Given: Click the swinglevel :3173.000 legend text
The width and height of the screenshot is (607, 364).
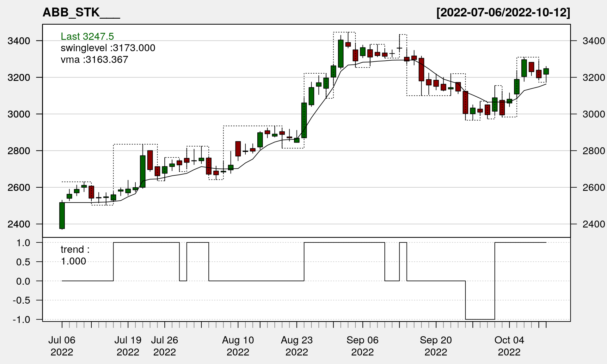Looking at the screenshot, I should [108, 48].
